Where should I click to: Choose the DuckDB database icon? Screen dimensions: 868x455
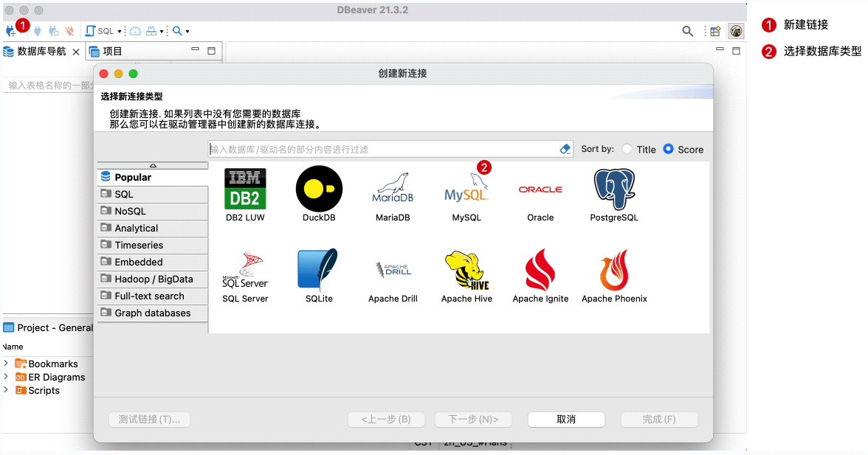tap(319, 189)
